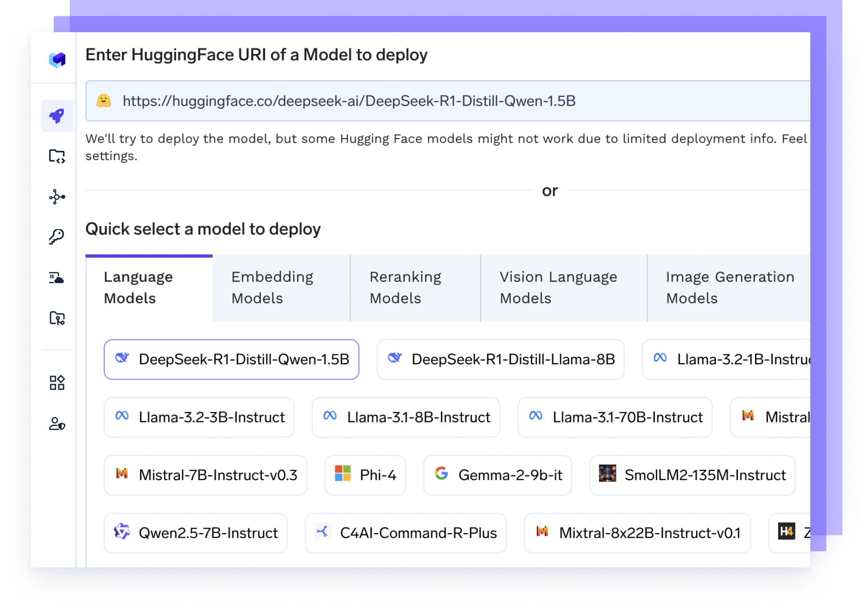
Task: Switch to the Language Models tab
Action: (x=149, y=288)
